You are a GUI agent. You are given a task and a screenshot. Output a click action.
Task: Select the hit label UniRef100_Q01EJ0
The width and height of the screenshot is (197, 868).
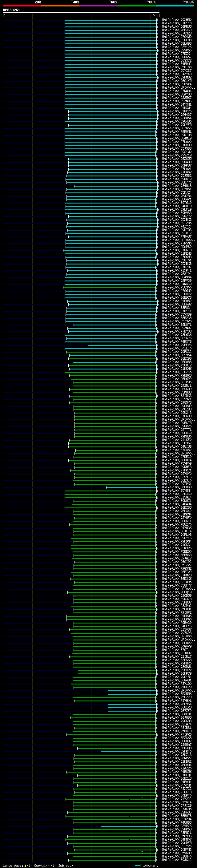pos(177,349)
